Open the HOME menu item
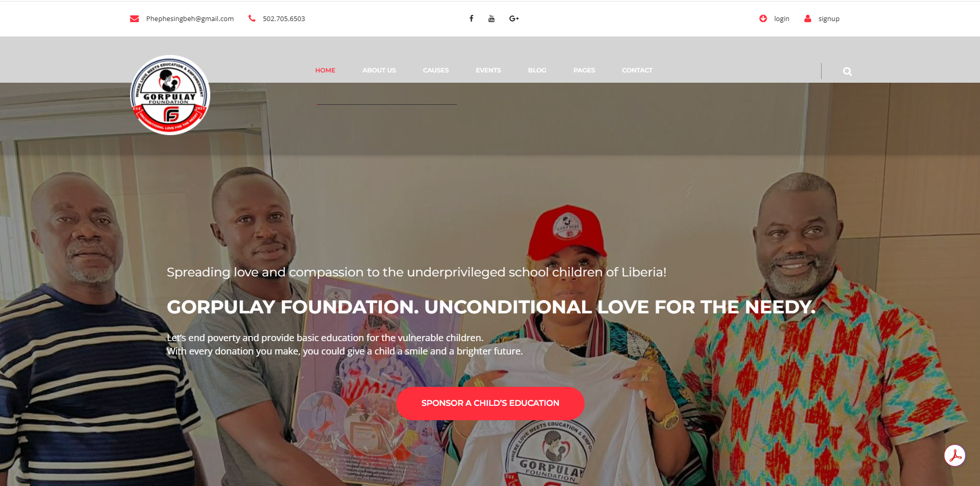Viewport: 980px width, 486px height. pos(325,70)
